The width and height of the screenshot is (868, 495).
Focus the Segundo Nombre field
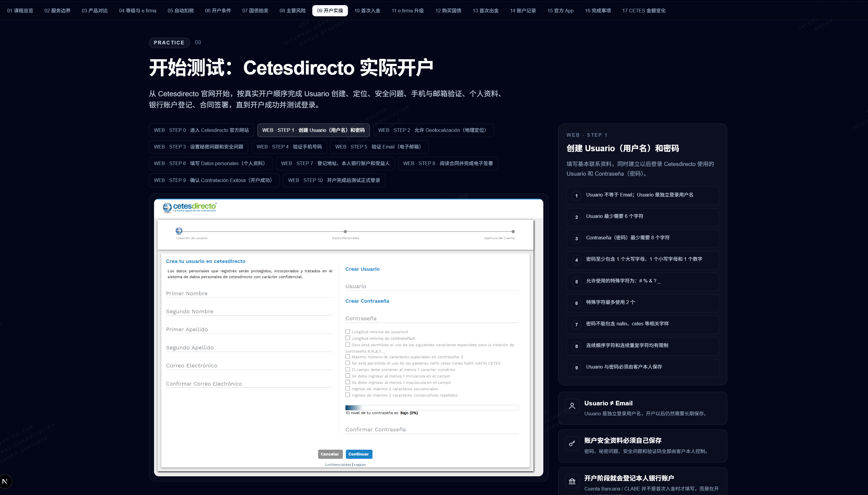point(249,311)
